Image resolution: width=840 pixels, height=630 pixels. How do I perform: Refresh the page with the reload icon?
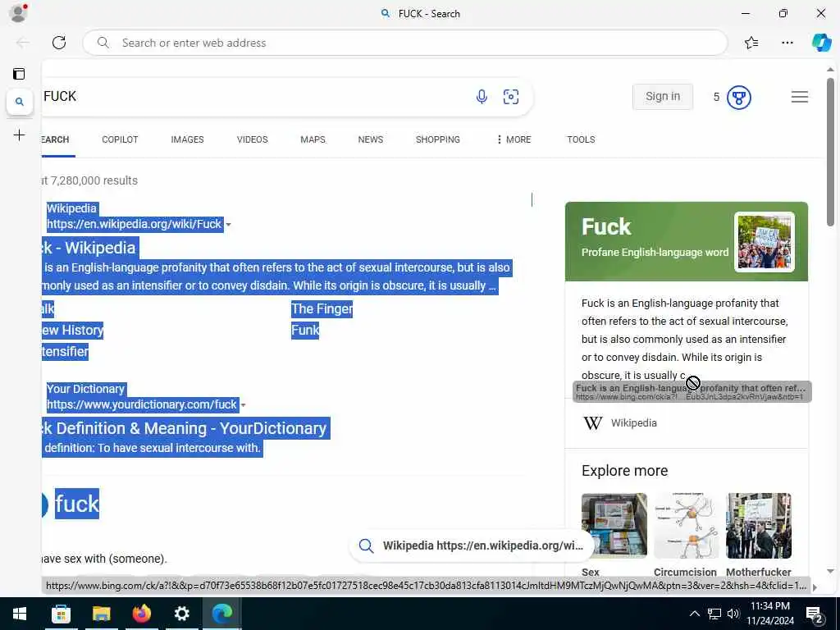point(59,43)
